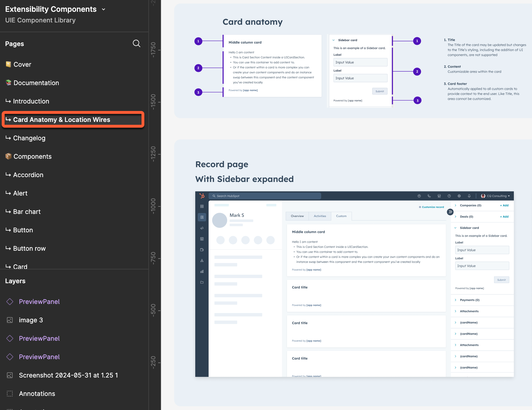
Task: Click Submit in the Card anatomy sidebar card
Action: (x=380, y=91)
